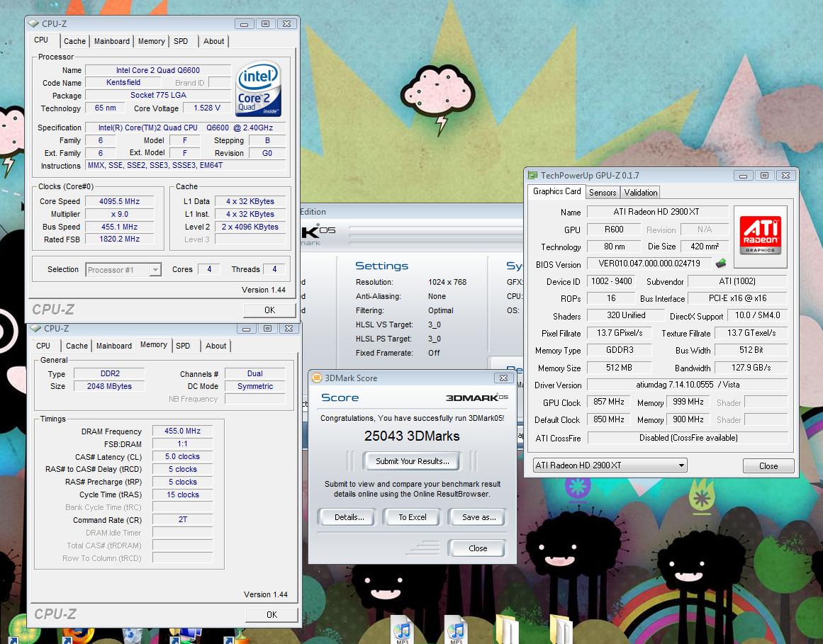Minimize the TechPowerUp GPU-Z window
Viewport: 823px width, 644px height.
click(743, 176)
